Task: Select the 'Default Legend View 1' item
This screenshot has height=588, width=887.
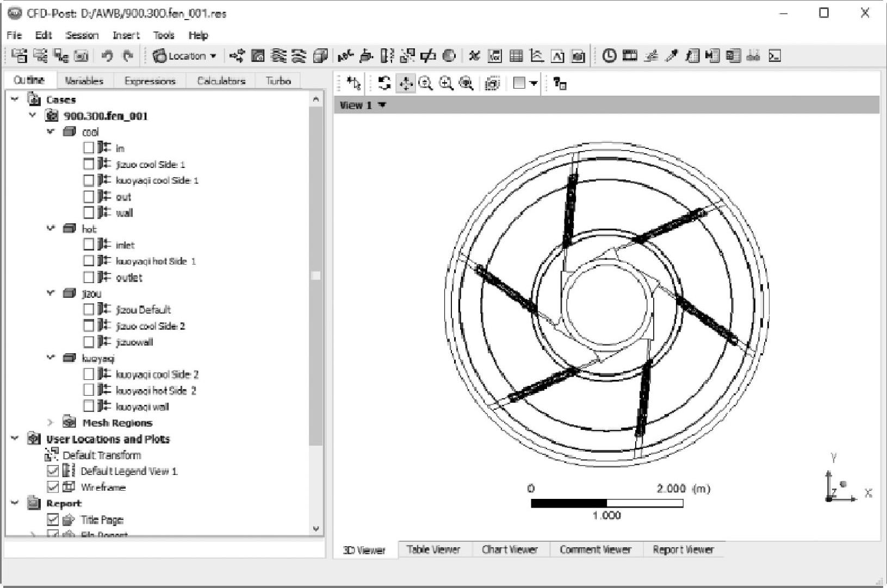Action: click(x=129, y=471)
